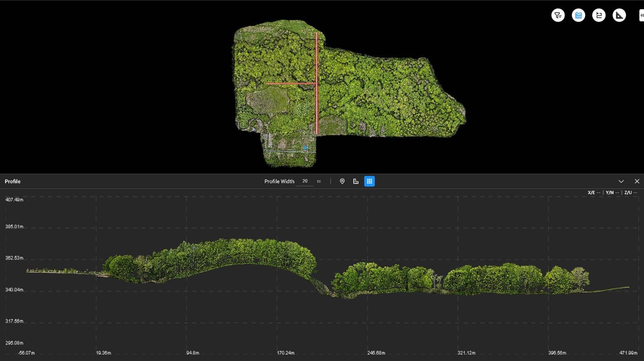644x361 pixels.
Task: Click the route path tool icon
Action: (599, 15)
